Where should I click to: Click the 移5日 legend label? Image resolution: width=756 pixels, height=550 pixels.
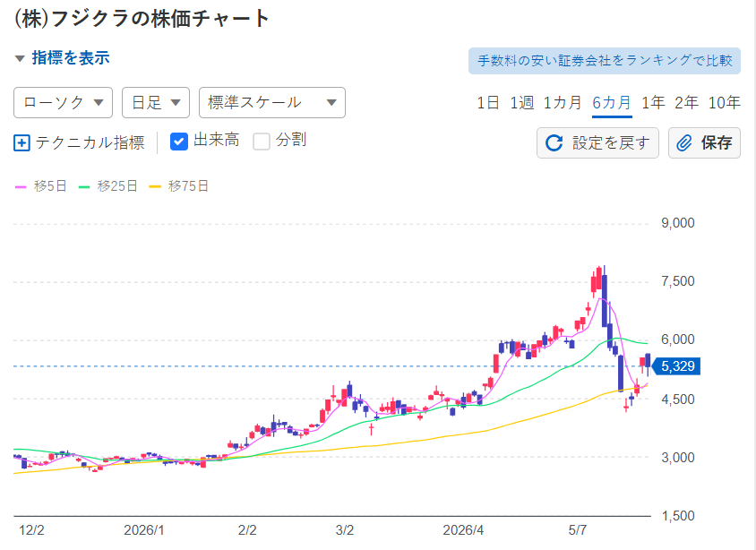(x=50, y=186)
